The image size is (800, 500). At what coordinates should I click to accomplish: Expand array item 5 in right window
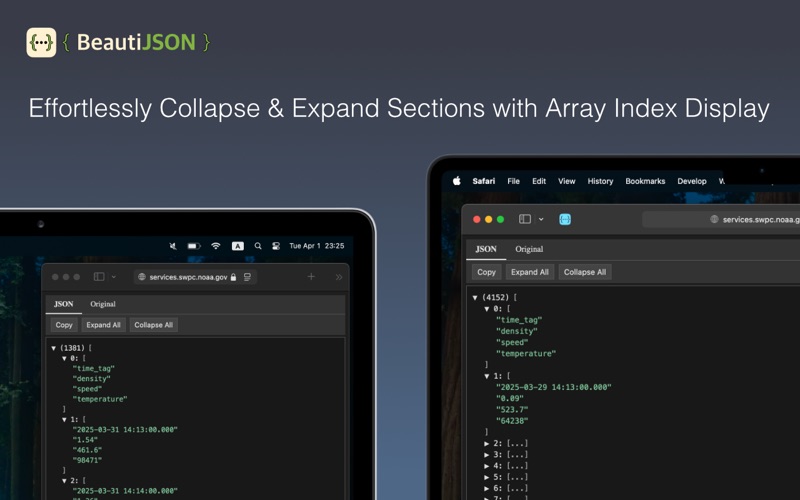click(487, 477)
